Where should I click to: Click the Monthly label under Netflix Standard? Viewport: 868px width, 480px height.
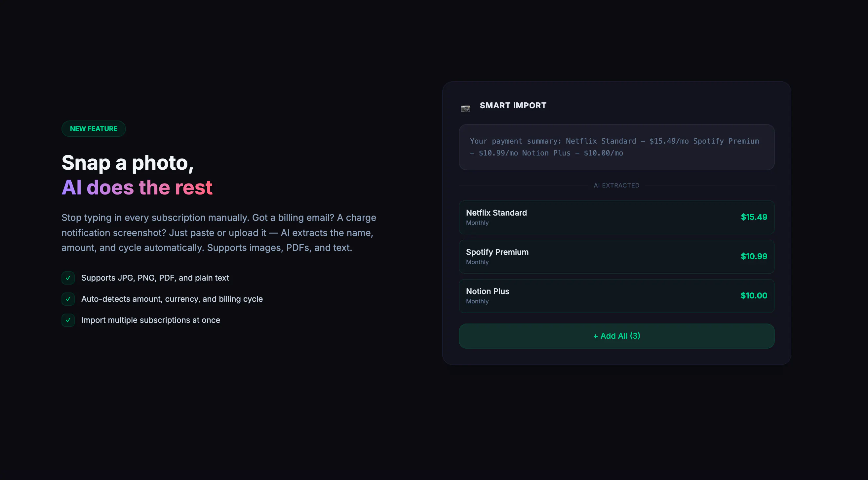click(x=477, y=223)
